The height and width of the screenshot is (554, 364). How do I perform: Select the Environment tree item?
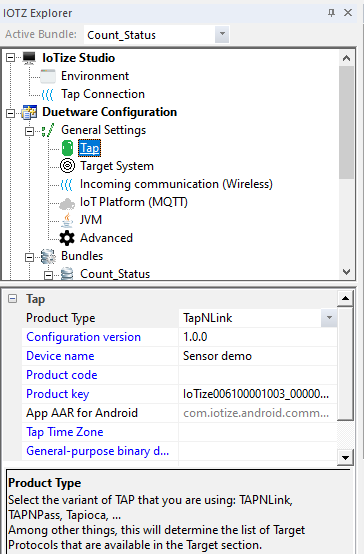click(95, 76)
